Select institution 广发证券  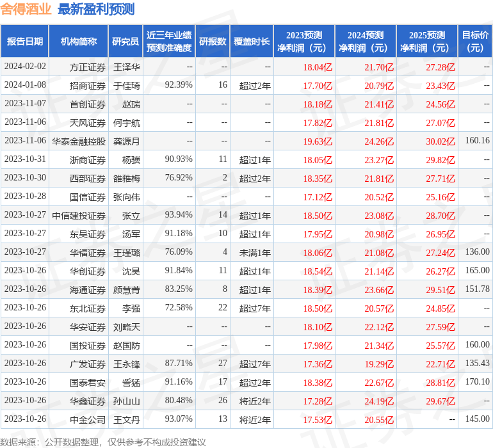(x=88, y=364)
